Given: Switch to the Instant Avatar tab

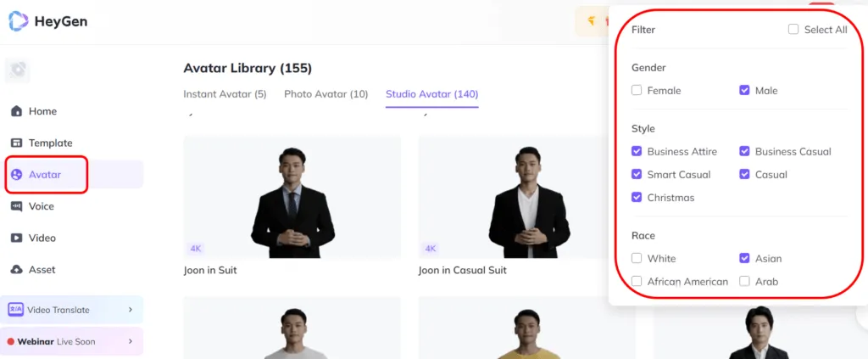Looking at the screenshot, I should coord(225,94).
